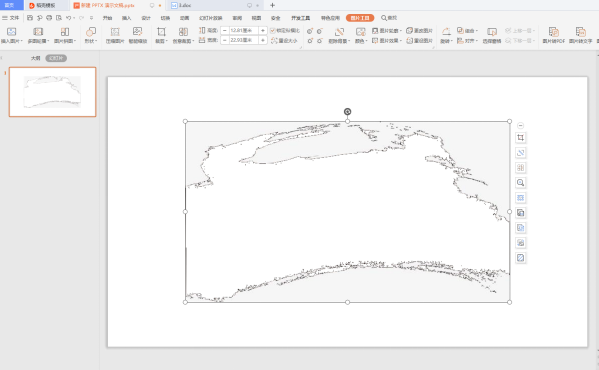Click the plus icon to open new tab

pos(272,5)
